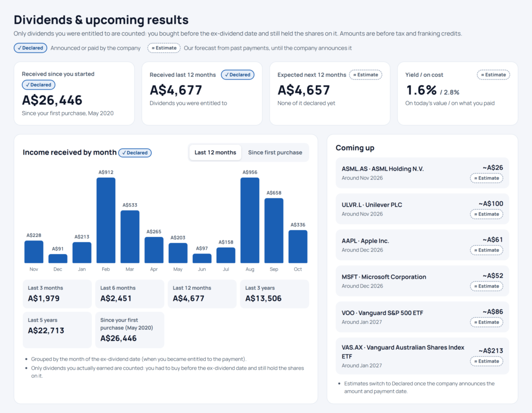Screen dimensions: 532x413
Task: Click the Received since you started card
Action: pyautogui.click(x=74, y=94)
